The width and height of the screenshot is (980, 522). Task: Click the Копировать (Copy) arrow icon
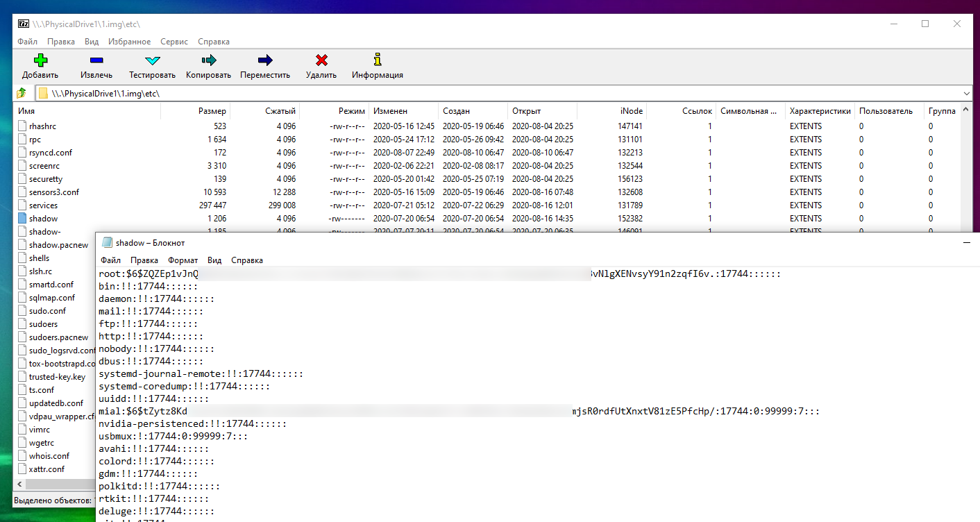tap(208, 60)
